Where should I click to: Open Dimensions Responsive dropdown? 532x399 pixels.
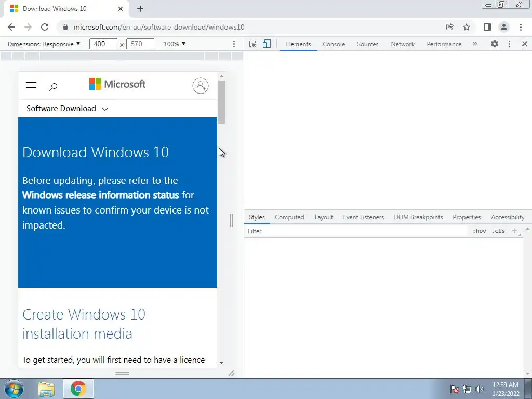point(44,44)
